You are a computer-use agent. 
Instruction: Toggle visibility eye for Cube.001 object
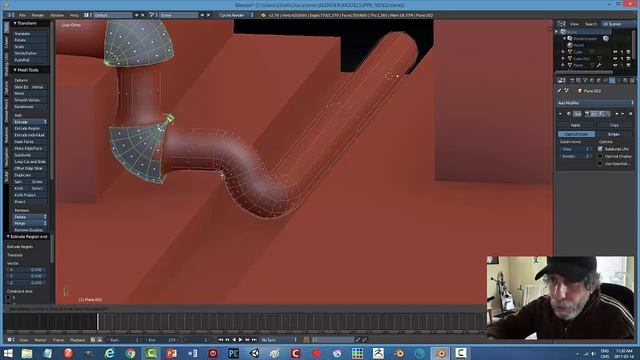615,58
